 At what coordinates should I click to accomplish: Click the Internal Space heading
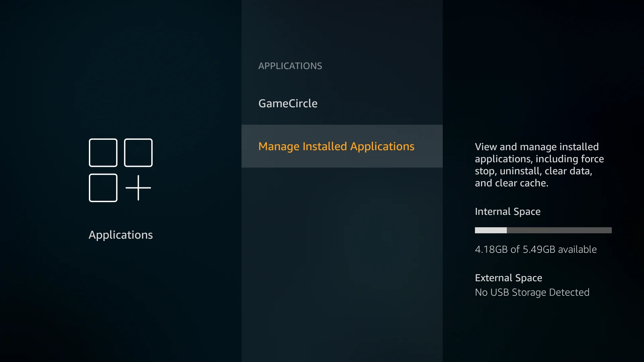[507, 212]
